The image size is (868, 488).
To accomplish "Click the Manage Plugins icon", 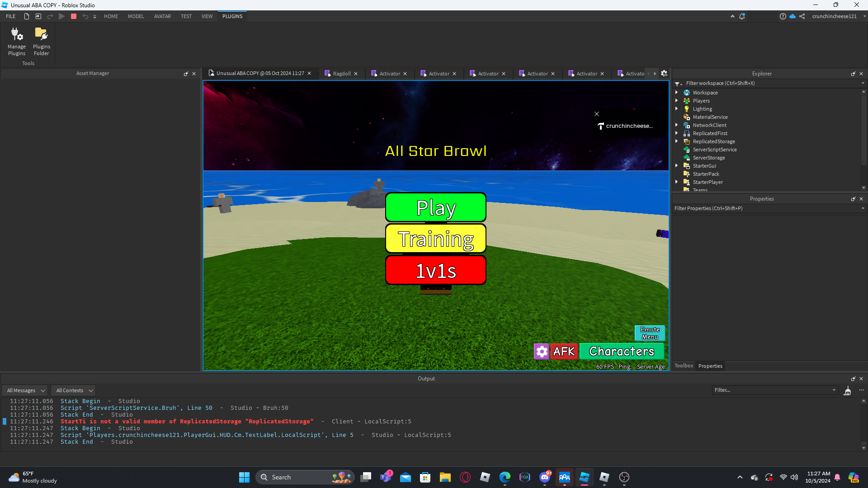I will point(17,41).
